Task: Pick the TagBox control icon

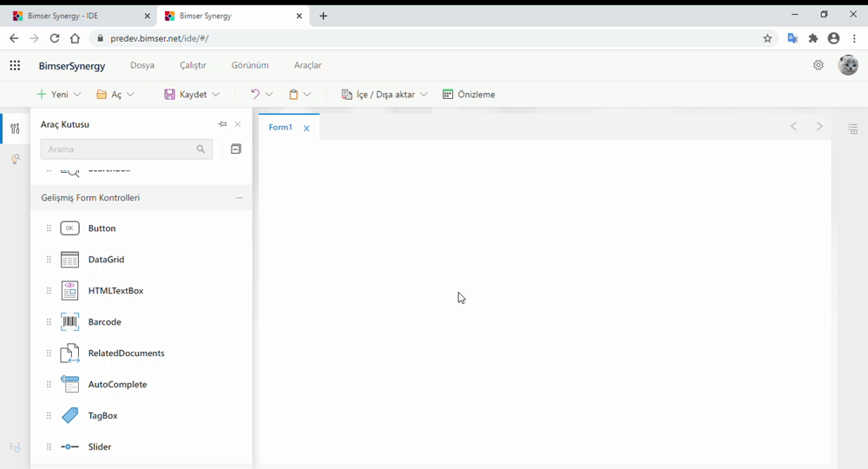Action: pos(69,416)
